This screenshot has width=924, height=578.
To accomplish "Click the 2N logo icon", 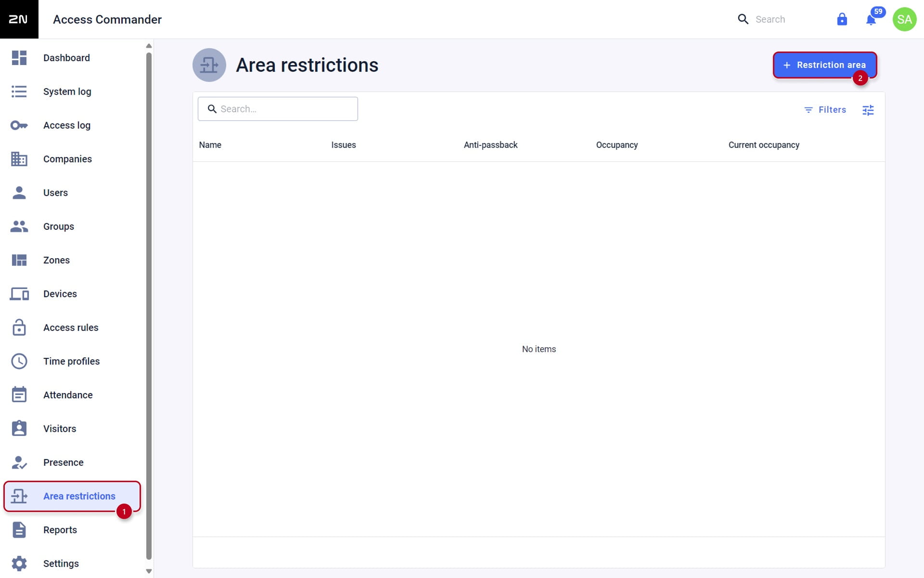I will [19, 19].
